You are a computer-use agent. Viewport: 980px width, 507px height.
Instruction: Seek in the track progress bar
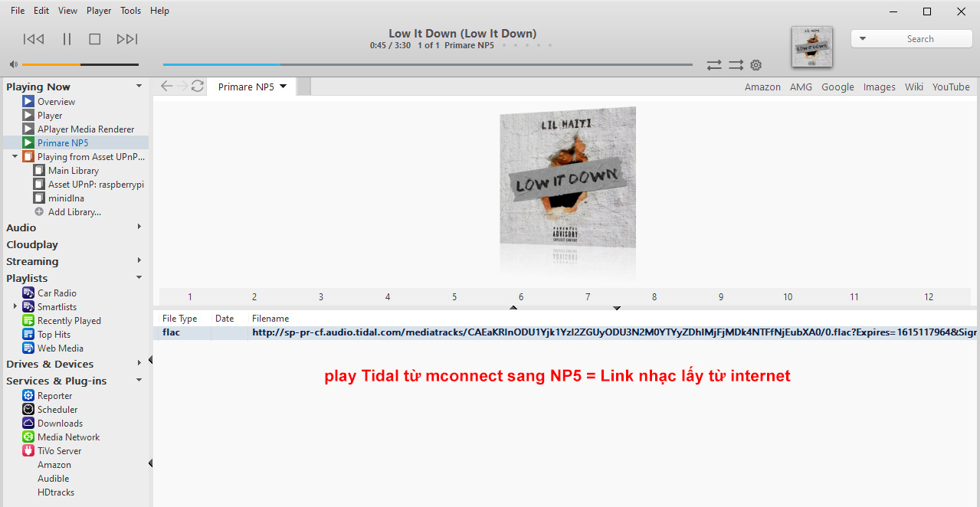pyautogui.click(x=428, y=64)
